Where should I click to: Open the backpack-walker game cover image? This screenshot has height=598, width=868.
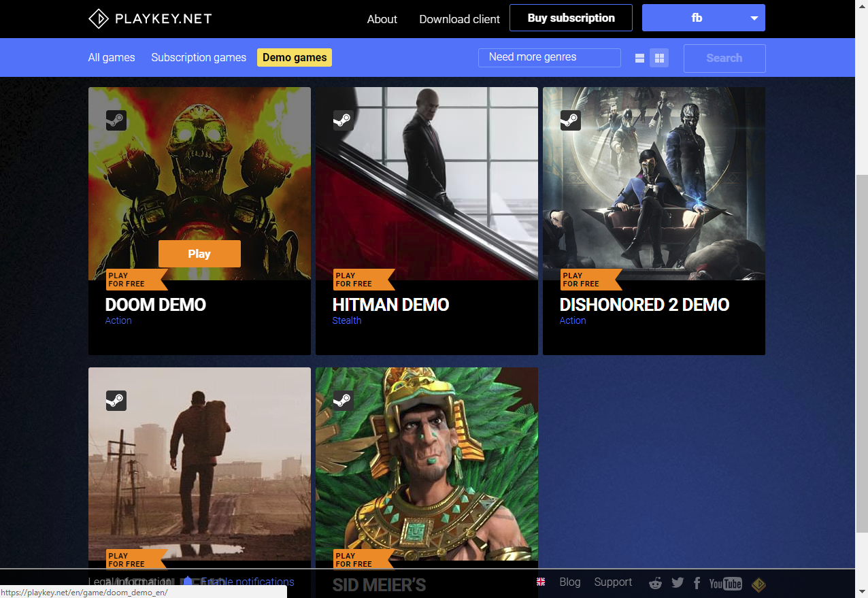click(199, 464)
